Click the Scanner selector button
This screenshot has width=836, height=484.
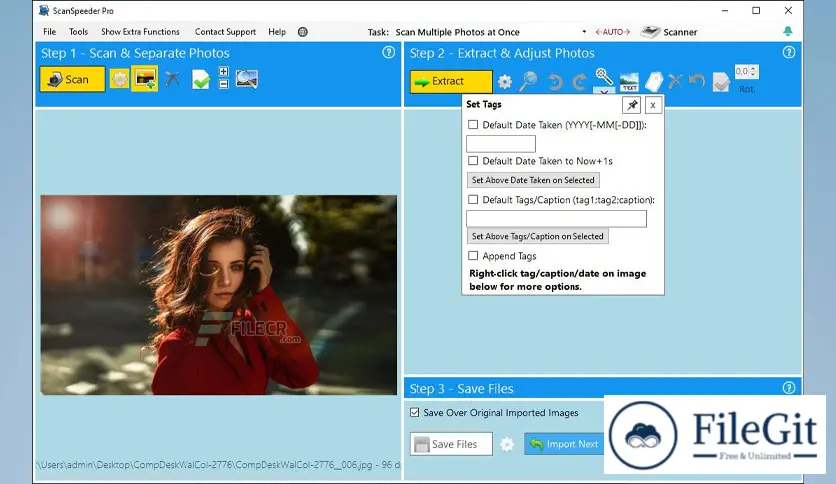[669, 32]
